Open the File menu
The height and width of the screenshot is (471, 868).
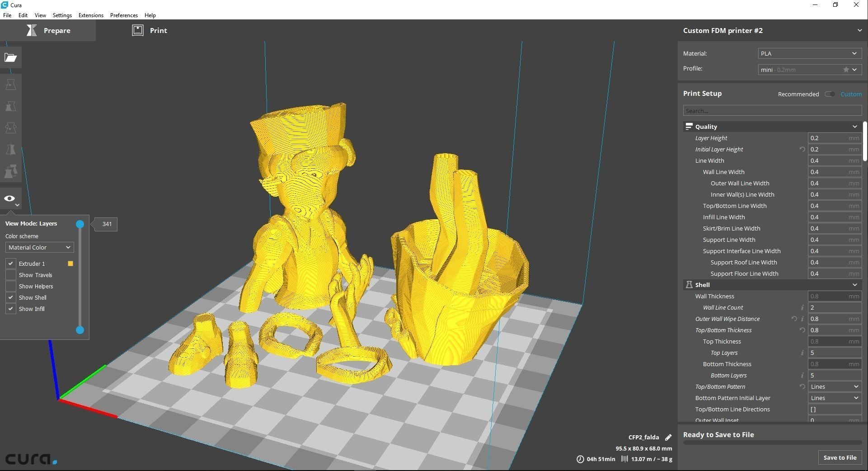[x=7, y=15]
